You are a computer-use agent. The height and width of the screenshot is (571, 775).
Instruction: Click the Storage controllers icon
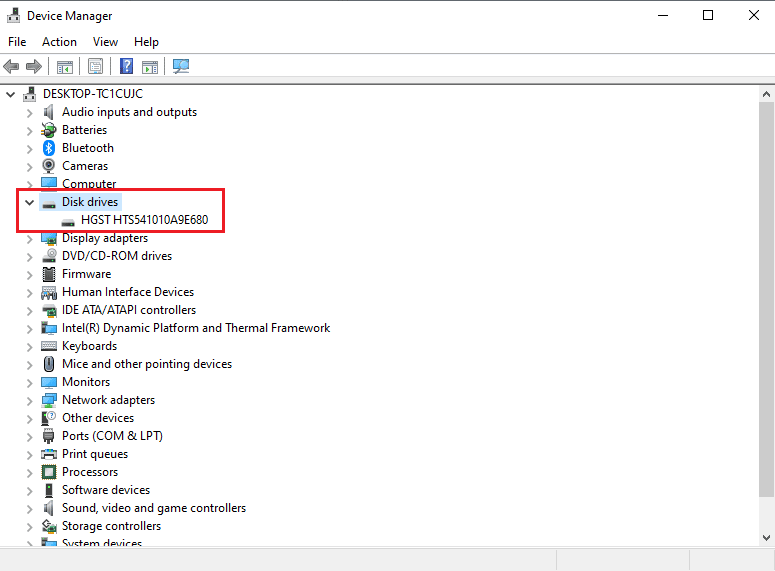49,526
